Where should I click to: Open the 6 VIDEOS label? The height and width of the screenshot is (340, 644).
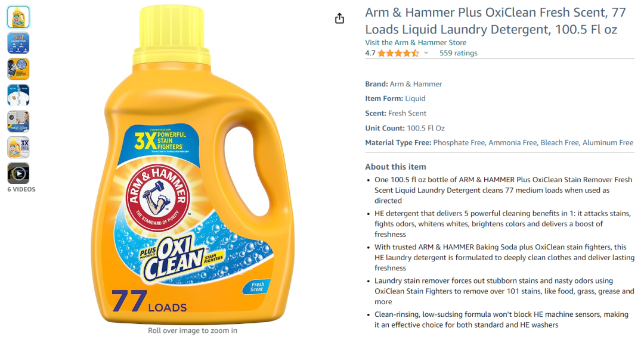click(21, 189)
